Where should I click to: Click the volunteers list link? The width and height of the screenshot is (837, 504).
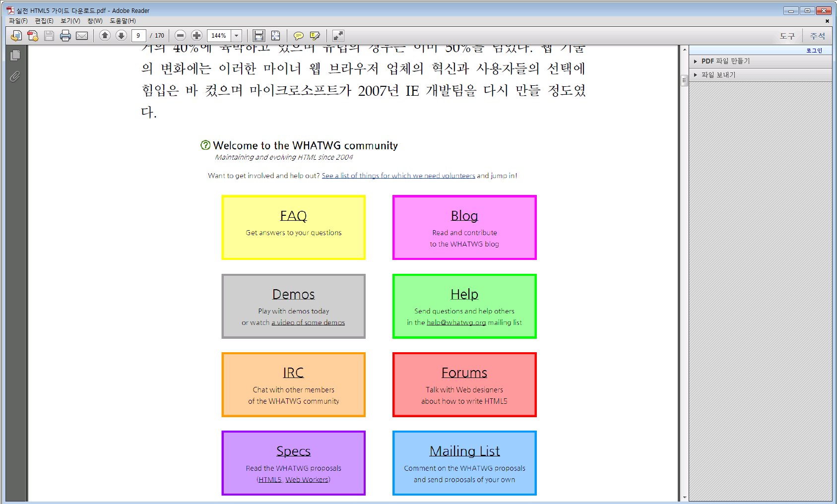[398, 176]
